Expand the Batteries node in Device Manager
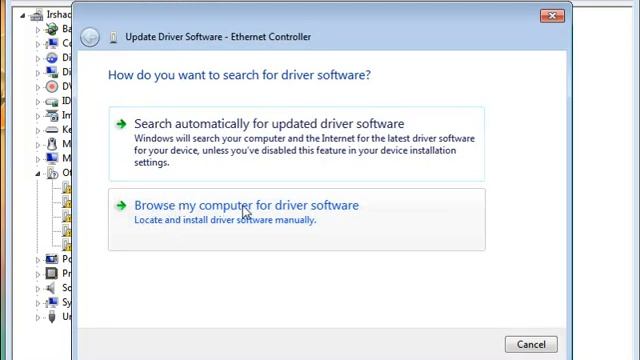This screenshot has height=360, width=640. (x=38, y=30)
